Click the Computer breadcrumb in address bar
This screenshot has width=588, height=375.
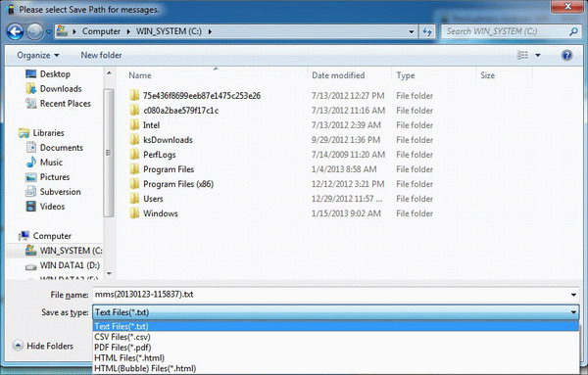coord(101,31)
